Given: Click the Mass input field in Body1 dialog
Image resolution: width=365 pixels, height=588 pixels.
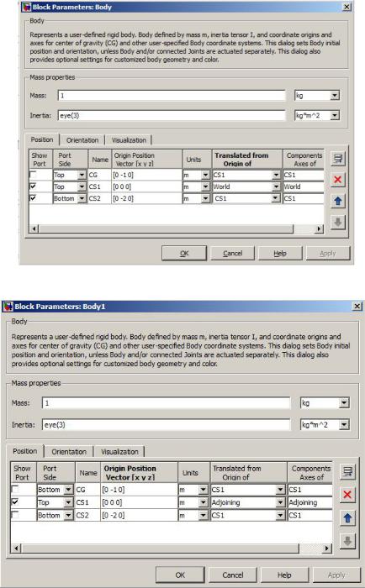Looking at the screenshot, I should tap(166, 403).
